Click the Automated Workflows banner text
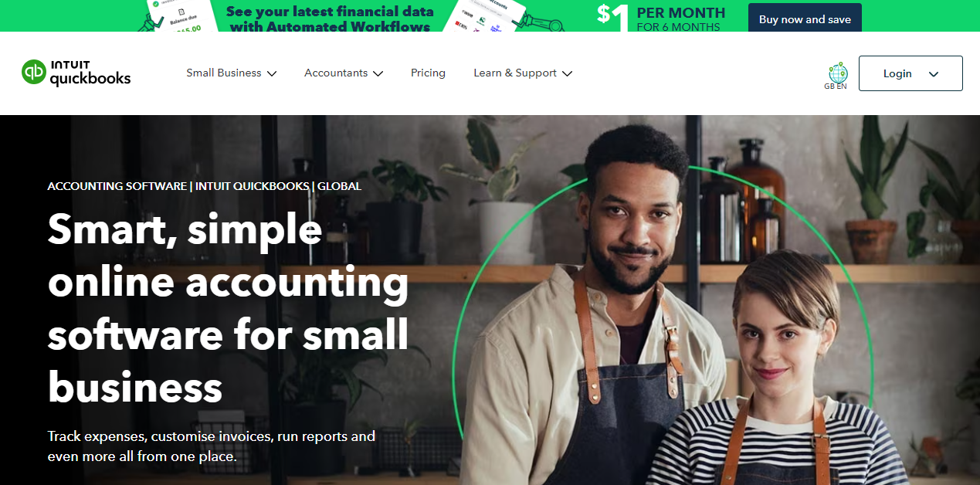Screen dimensions: 980x485 [330, 19]
